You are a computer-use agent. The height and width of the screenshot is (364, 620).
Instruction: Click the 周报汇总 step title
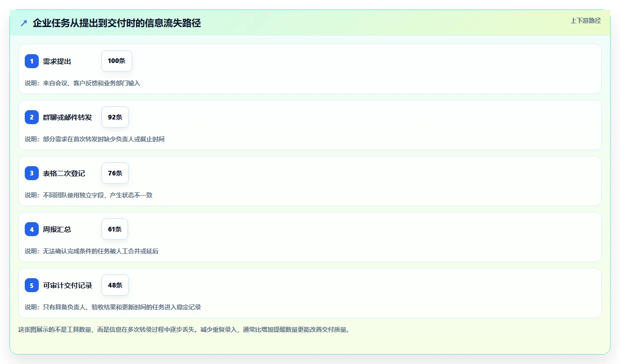pyautogui.click(x=57, y=229)
